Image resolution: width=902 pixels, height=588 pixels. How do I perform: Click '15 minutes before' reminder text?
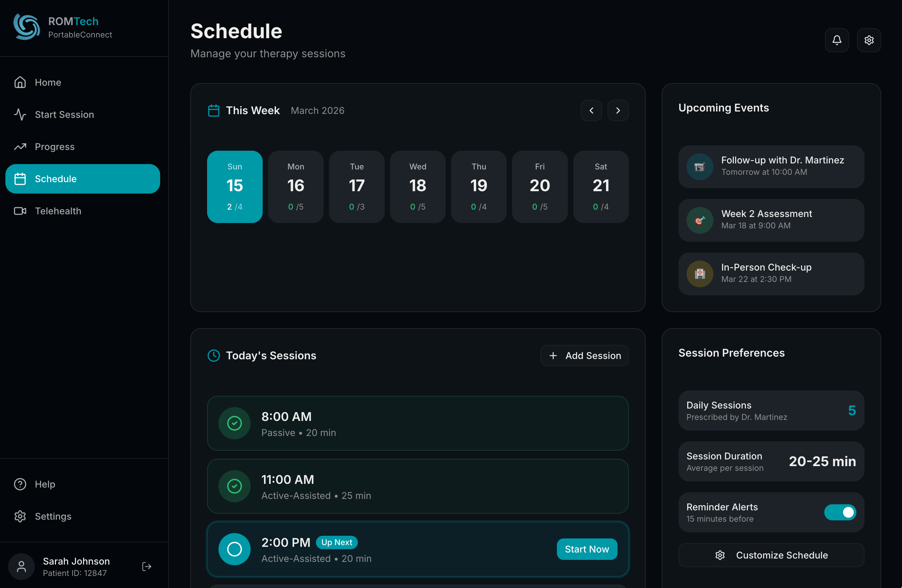(720, 519)
